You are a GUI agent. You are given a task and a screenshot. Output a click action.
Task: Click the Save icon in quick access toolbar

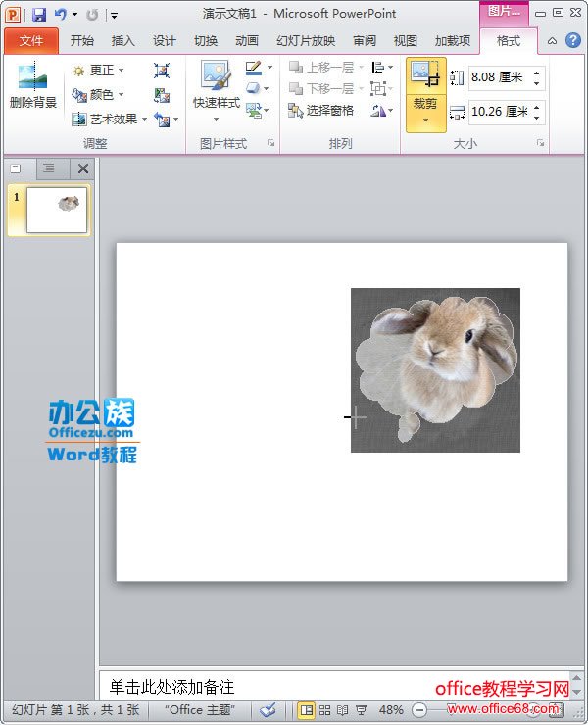39,15
